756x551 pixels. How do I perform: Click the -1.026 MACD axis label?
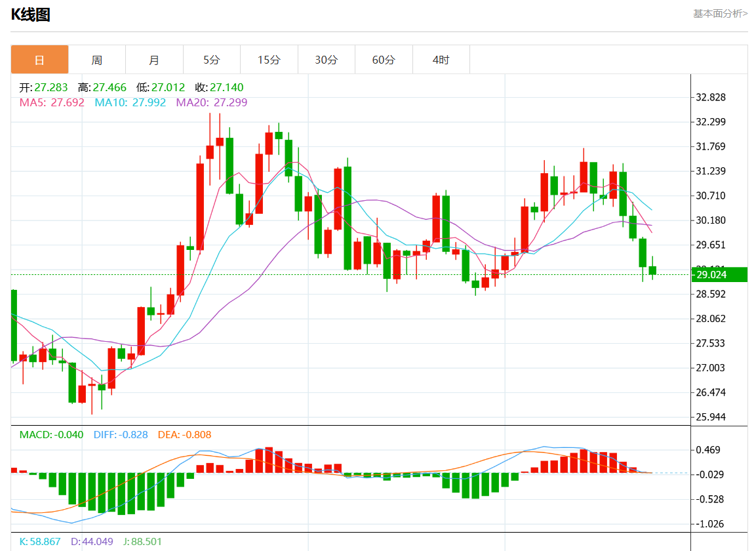pyautogui.click(x=709, y=524)
